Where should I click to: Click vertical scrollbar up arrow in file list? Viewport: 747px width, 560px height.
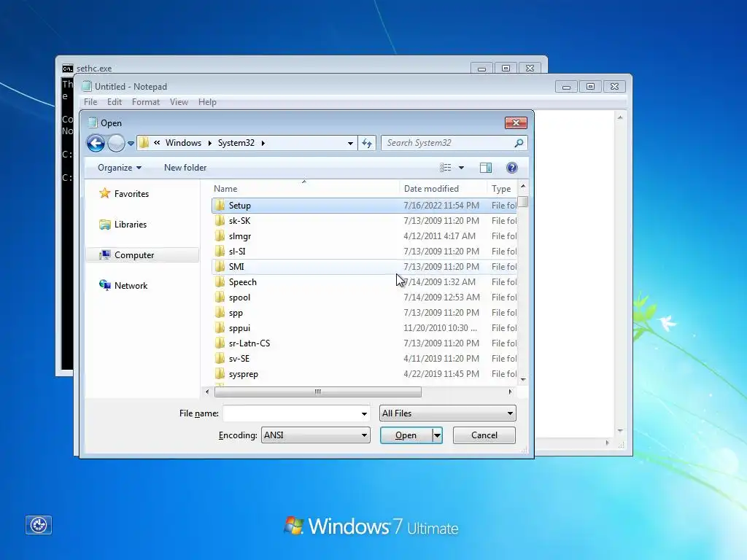523,186
